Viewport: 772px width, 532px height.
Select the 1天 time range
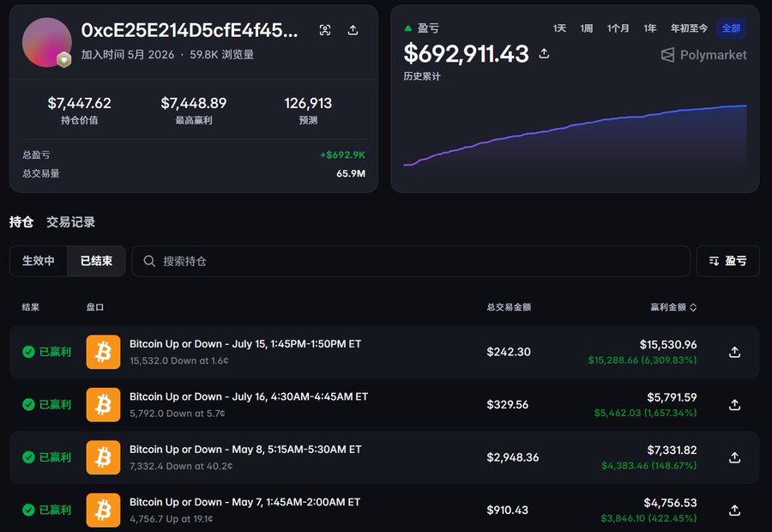tap(559, 28)
